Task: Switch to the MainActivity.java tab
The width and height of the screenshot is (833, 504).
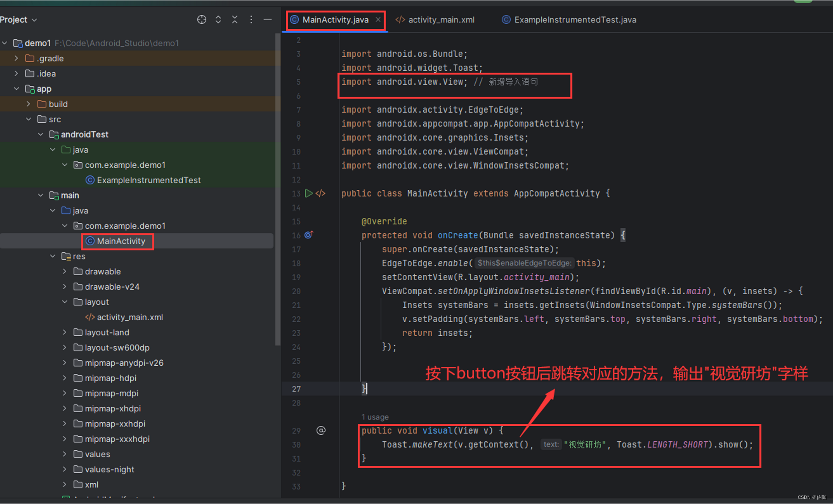Action: [x=335, y=20]
